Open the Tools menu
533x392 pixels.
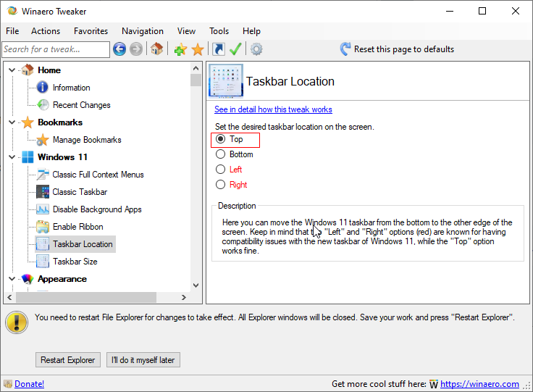coord(219,31)
